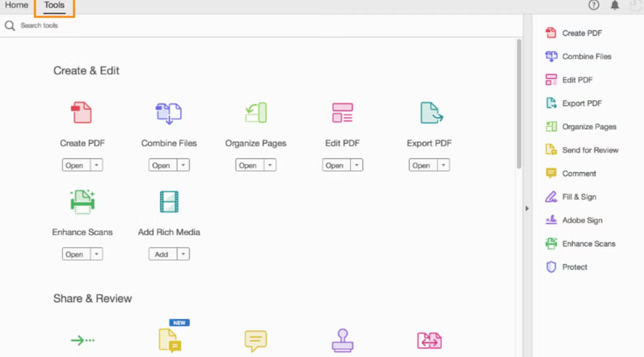Click the Combine Files tool icon in main grid

(169, 113)
